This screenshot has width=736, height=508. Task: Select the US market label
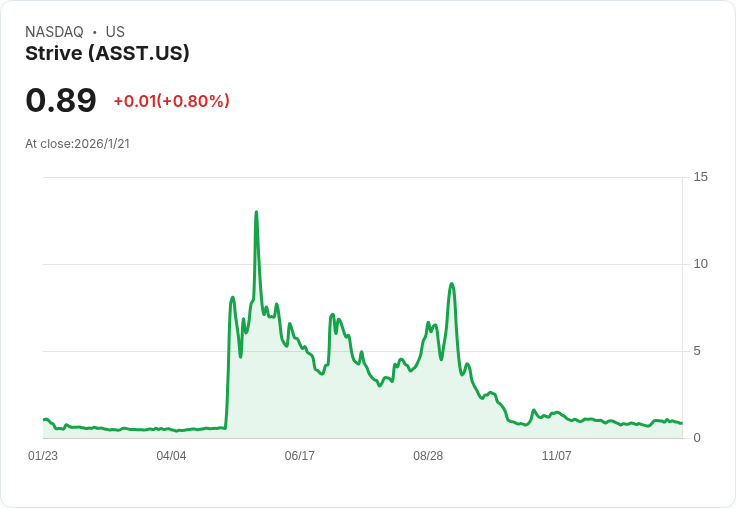(x=115, y=32)
